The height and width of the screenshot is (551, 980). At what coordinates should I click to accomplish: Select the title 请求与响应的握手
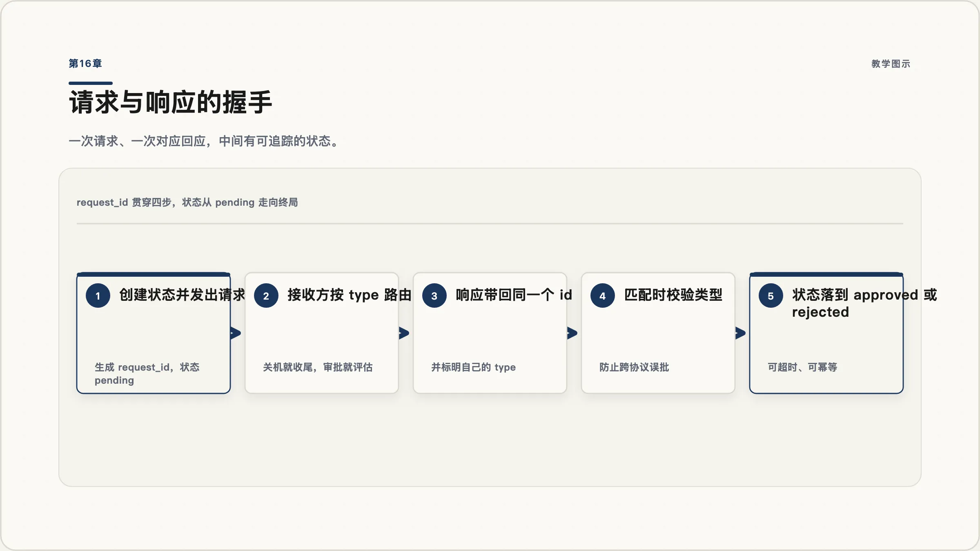[171, 102]
